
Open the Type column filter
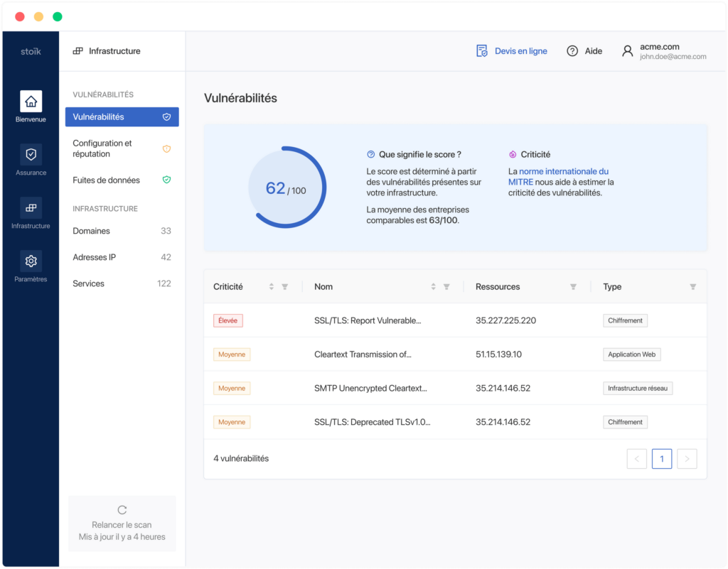pyautogui.click(x=692, y=287)
